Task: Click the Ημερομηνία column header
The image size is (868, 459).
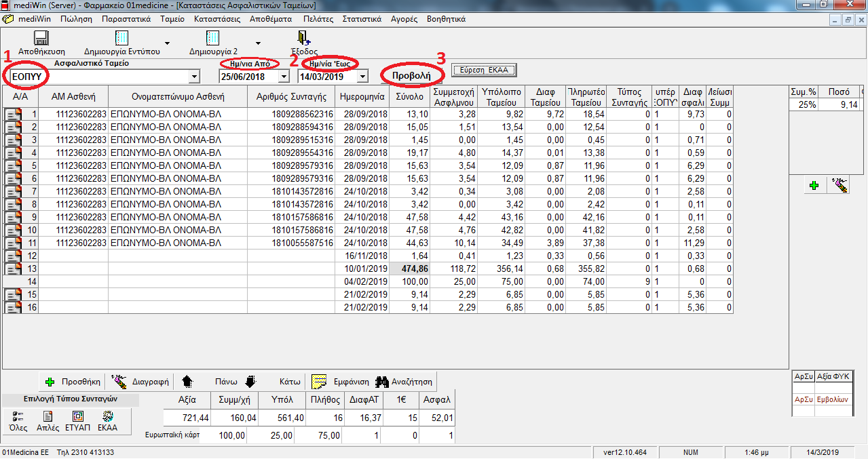Action: point(363,96)
